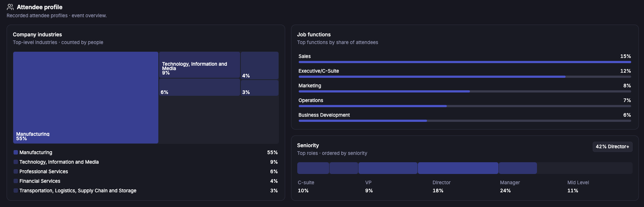Click Professional Services legend swatch
The width and height of the screenshot is (644, 207).
(x=16, y=171)
